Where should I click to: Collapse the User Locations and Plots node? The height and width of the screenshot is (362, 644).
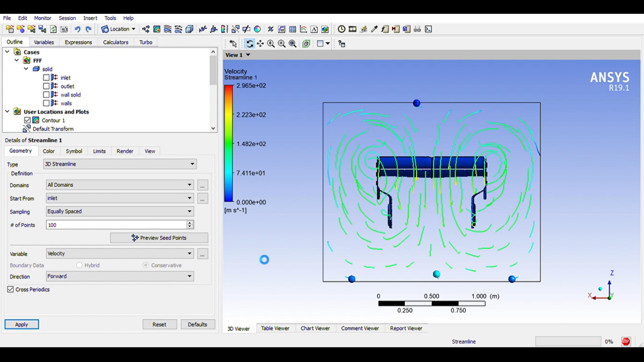(x=7, y=111)
